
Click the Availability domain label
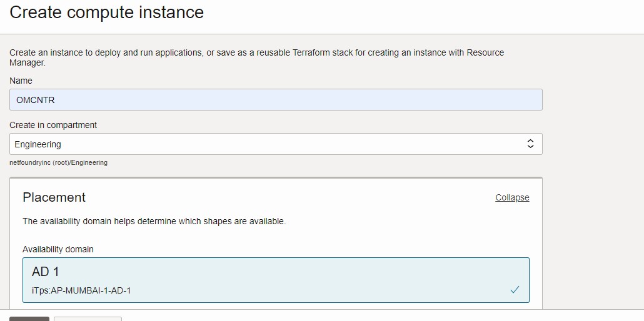pyautogui.click(x=58, y=249)
